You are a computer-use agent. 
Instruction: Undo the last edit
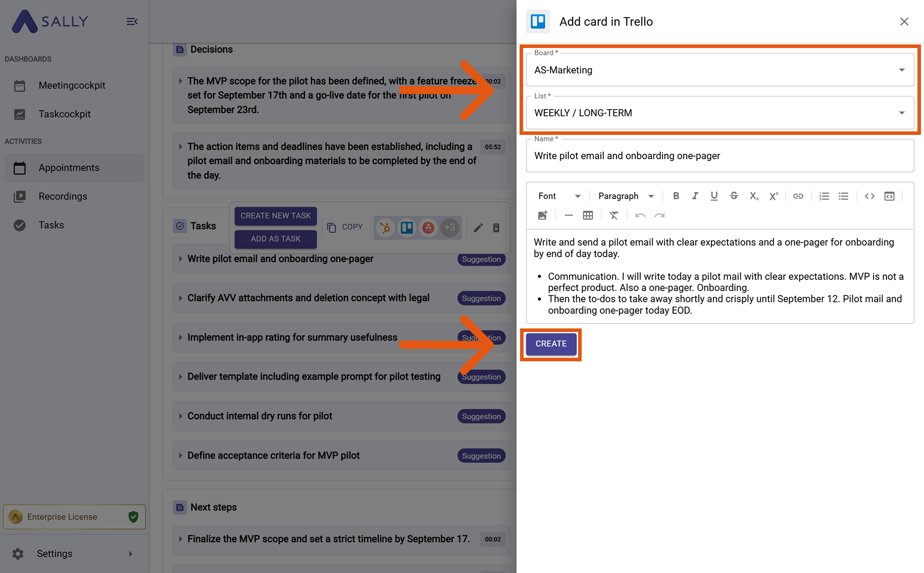pyautogui.click(x=640, y=216)
